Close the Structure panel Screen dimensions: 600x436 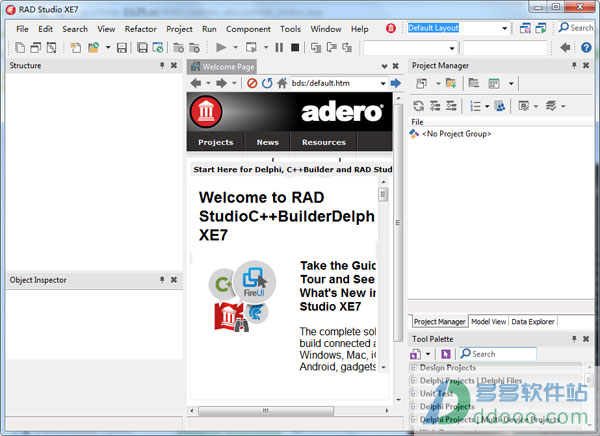pos(174,65)
